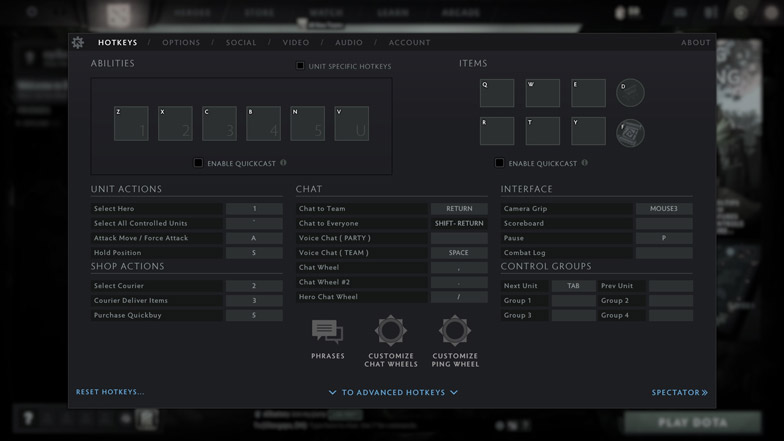Select ability slot 1 bound to Z
Screen dimensions: 784x441
131,124
